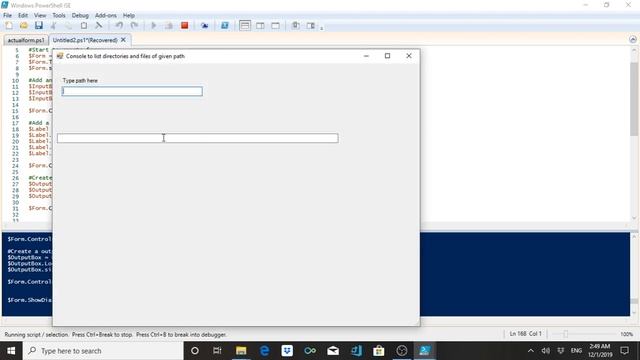The height and width of the screenshot is (360, 640).
Task: Click the wide output text box in the form
Action: click(x=198, y=138)
